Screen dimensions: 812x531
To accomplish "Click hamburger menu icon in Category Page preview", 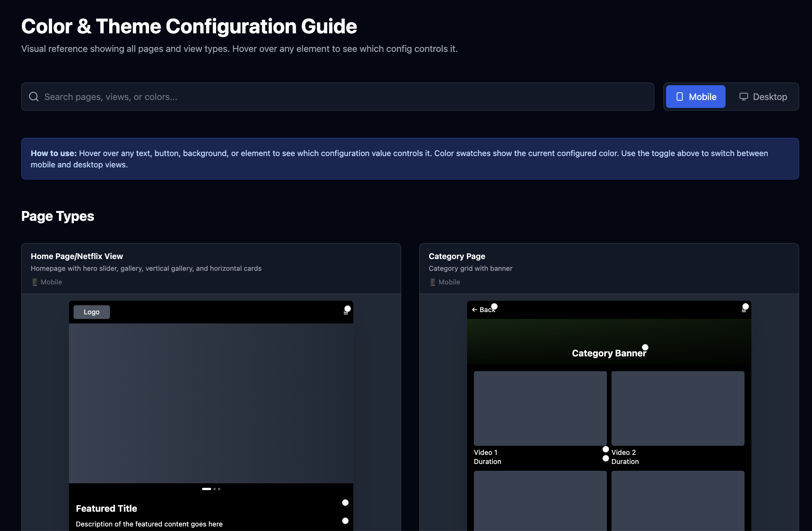I will point(744,310).
